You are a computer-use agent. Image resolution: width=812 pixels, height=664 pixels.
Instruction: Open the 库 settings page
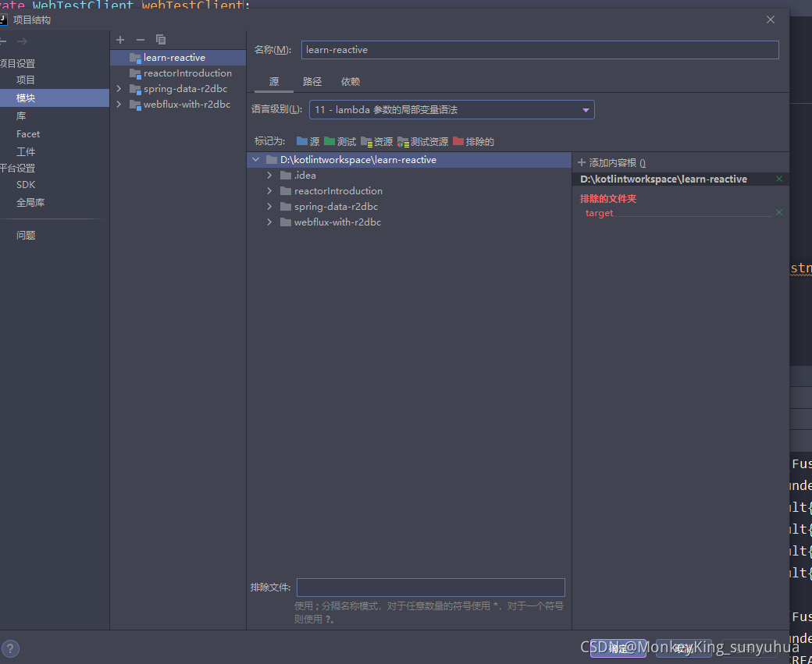(x=21, y=116)
